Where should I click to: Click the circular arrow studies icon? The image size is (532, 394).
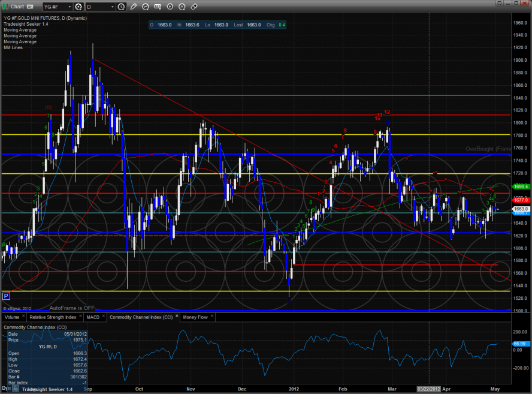146,7
